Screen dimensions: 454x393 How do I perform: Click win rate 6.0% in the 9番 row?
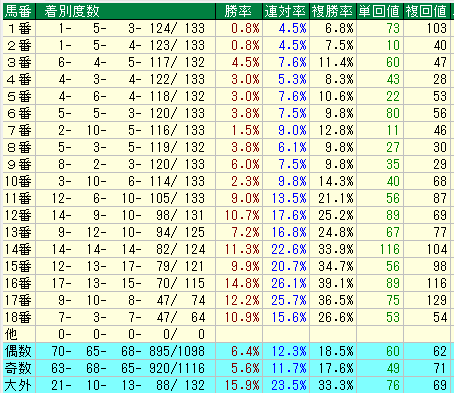point(245,165)
